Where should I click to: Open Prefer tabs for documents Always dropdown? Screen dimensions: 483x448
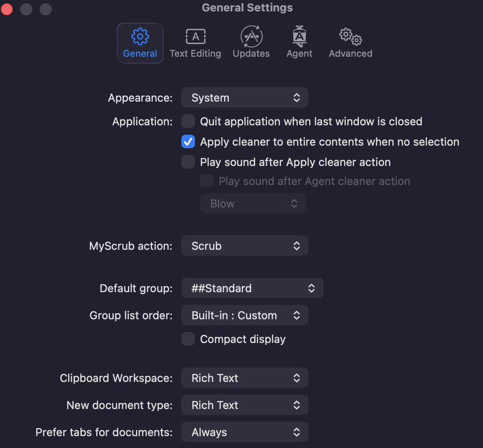[244, 432]
